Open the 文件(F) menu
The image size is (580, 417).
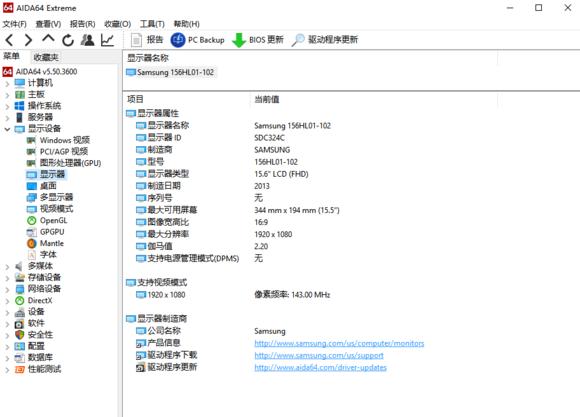[x=15, y=24]
